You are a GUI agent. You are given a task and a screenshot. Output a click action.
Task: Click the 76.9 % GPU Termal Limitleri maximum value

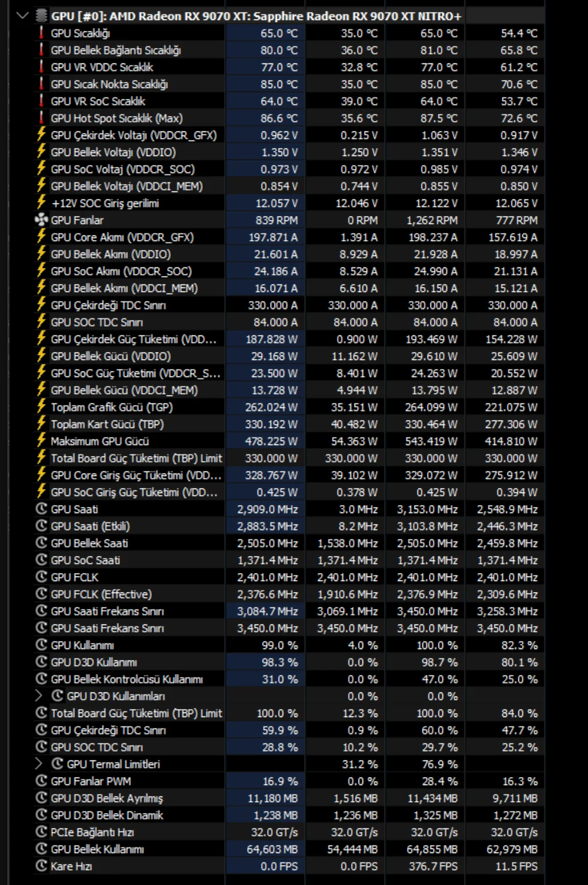click(440, 764)
